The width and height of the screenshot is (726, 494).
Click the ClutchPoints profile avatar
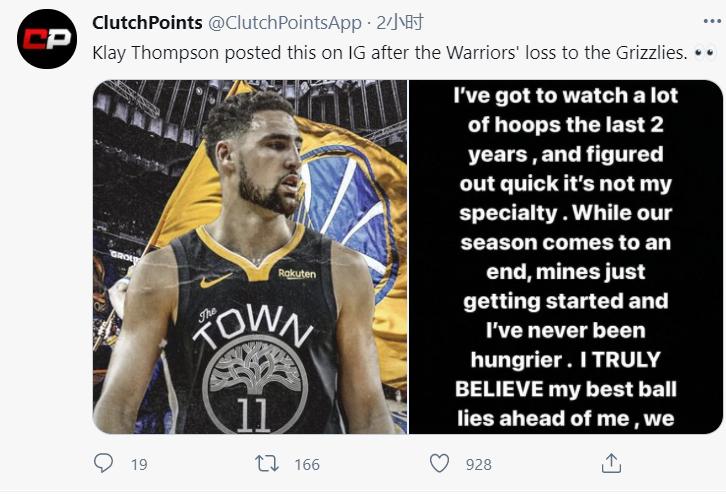[x=47, y=39]
